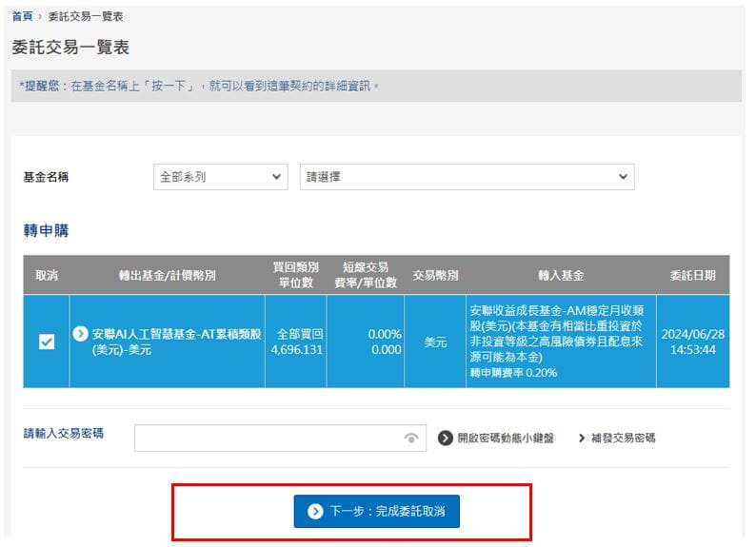The width and height of the screenshot is (756, 547).
Task: Show password using the eye icon
Action: [x=411, y=438]
